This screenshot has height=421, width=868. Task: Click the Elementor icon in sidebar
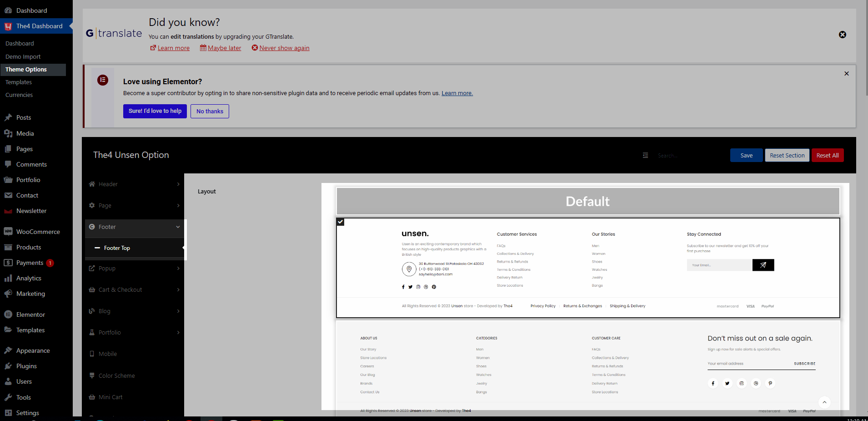(x=8, y=314)
